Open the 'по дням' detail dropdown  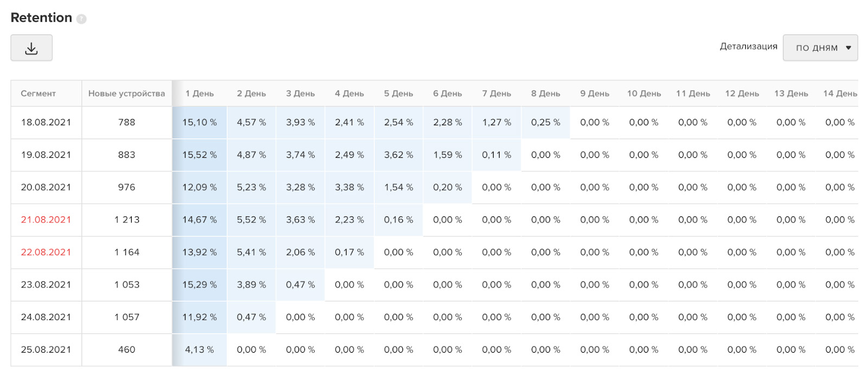coord(820,48)
